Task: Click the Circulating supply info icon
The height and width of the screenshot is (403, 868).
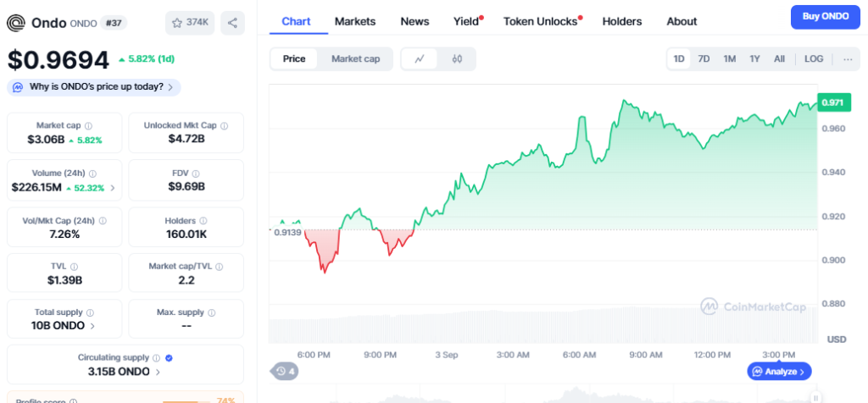Action: (x=156, y=357)
